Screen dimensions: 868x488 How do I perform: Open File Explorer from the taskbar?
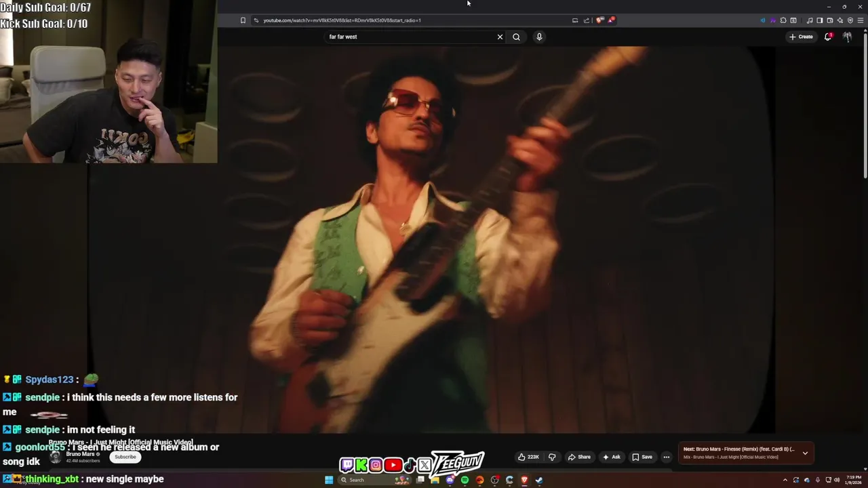click(435, 480)
